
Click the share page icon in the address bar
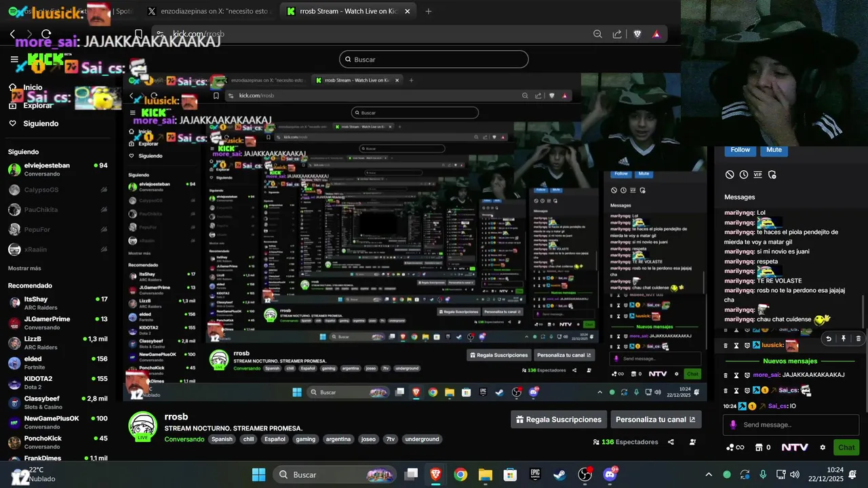(617, 34)
